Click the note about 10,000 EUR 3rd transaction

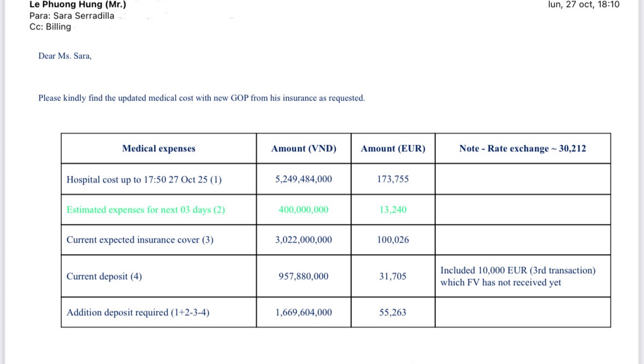(x=517, y=277)
